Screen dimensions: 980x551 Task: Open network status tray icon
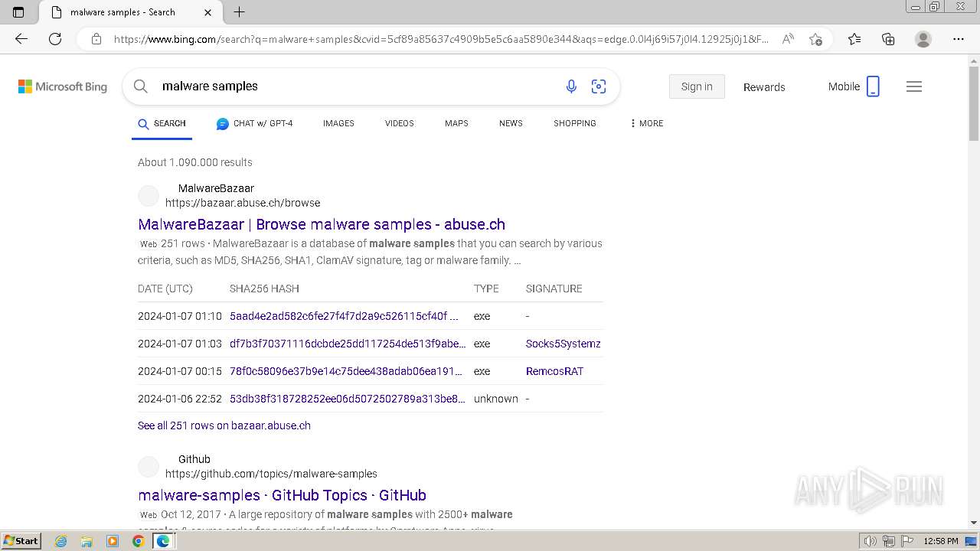point(889,541)
